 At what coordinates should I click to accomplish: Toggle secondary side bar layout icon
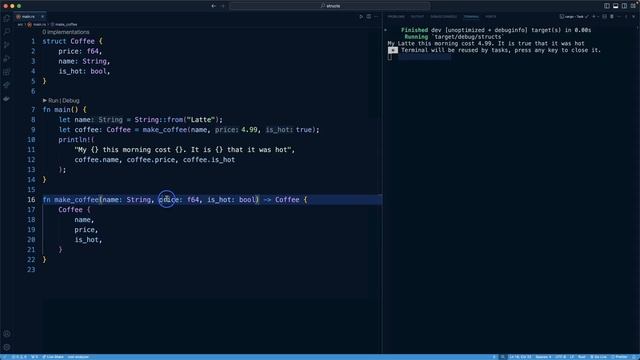[x=624, y=6]
